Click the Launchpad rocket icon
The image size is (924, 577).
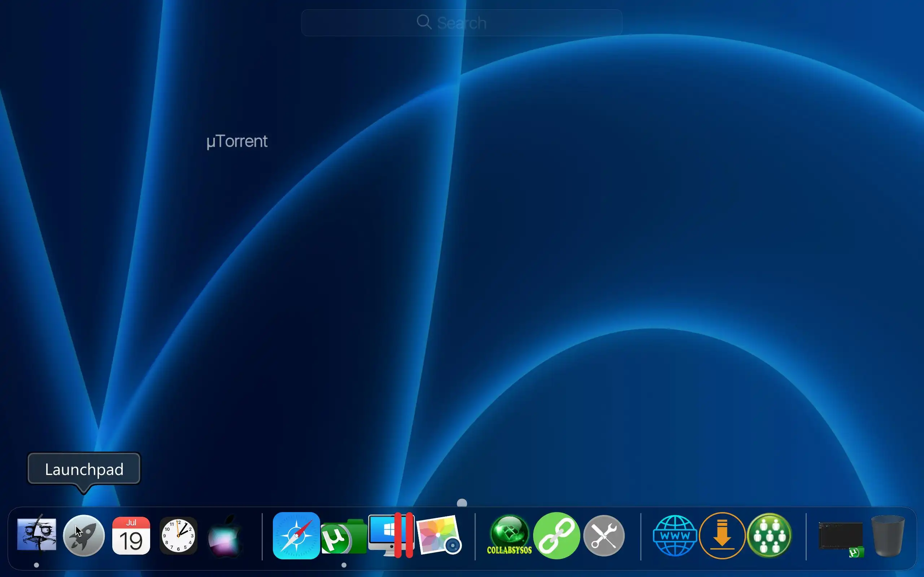[84, 536]
